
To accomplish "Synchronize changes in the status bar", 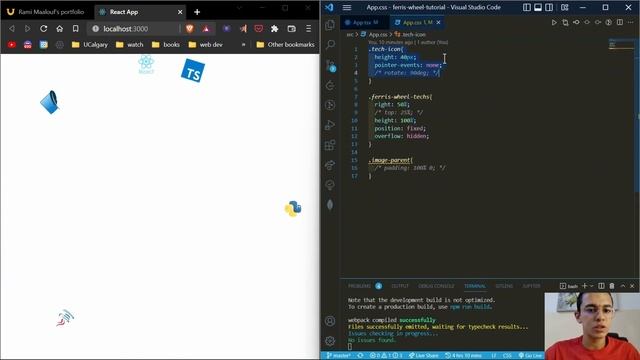I will point(360,356).
